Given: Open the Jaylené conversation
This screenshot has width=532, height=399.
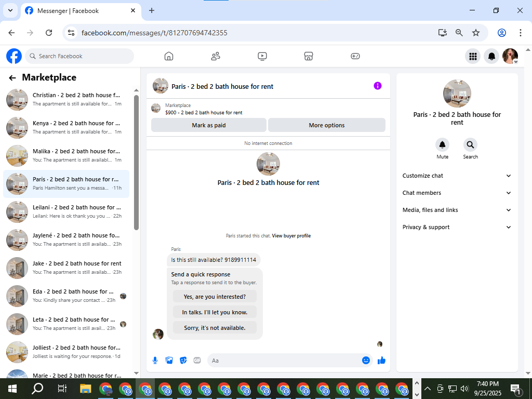Looking at the screenshot, I should tap(66, 240).
